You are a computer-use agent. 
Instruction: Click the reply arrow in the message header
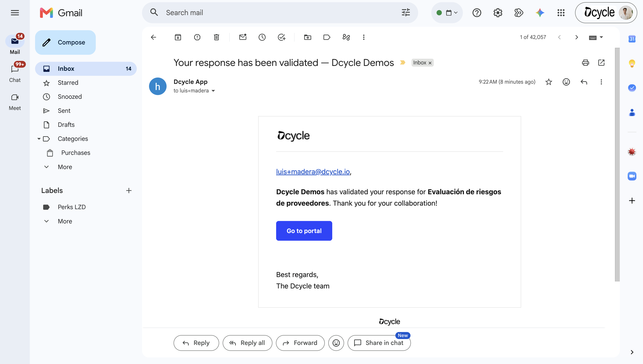(584, 82)
